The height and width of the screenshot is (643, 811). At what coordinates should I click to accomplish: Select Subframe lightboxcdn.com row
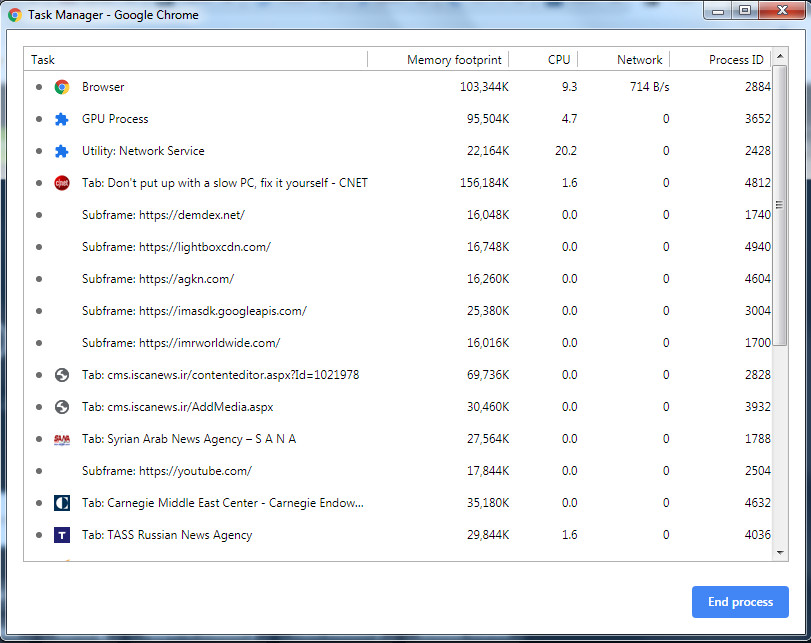(x=398, y=247)
